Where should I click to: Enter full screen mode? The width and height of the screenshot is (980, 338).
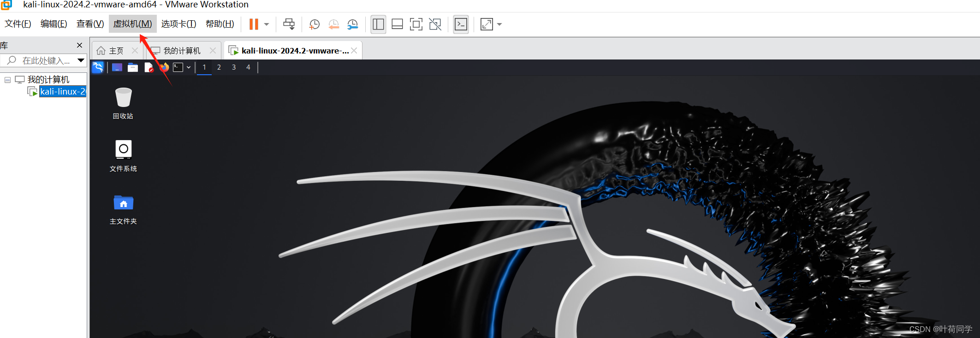[416, 24]
